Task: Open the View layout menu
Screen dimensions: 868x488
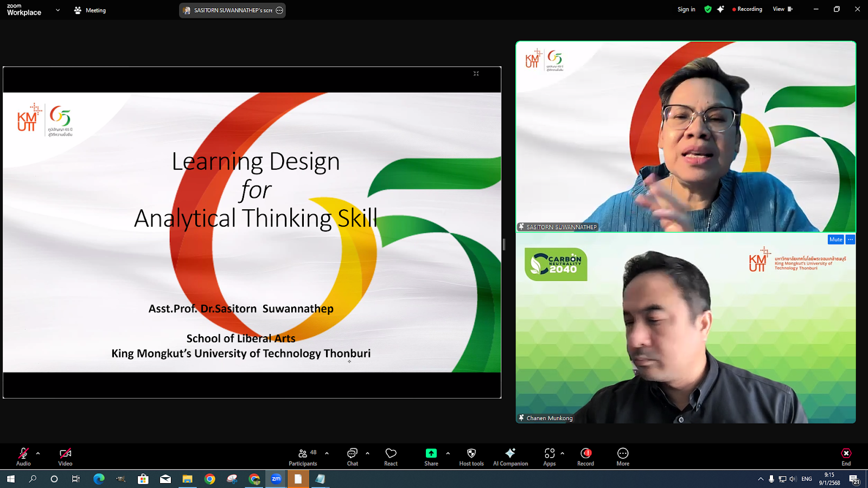Action: [x=782, y=9]
